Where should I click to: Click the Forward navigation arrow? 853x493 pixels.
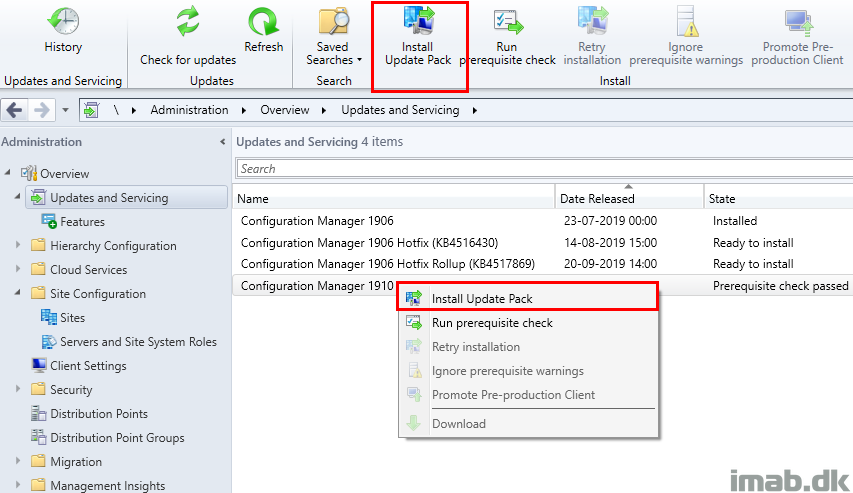(41, 110)
